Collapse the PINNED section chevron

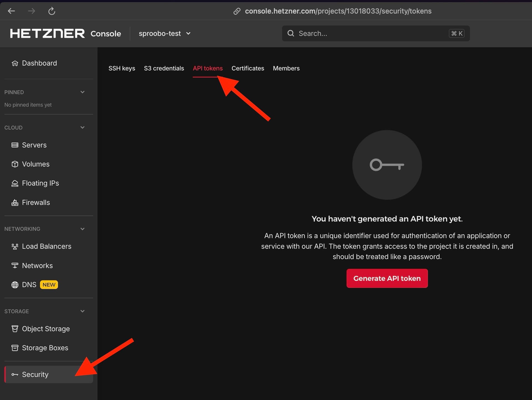[x=82, y=92]
